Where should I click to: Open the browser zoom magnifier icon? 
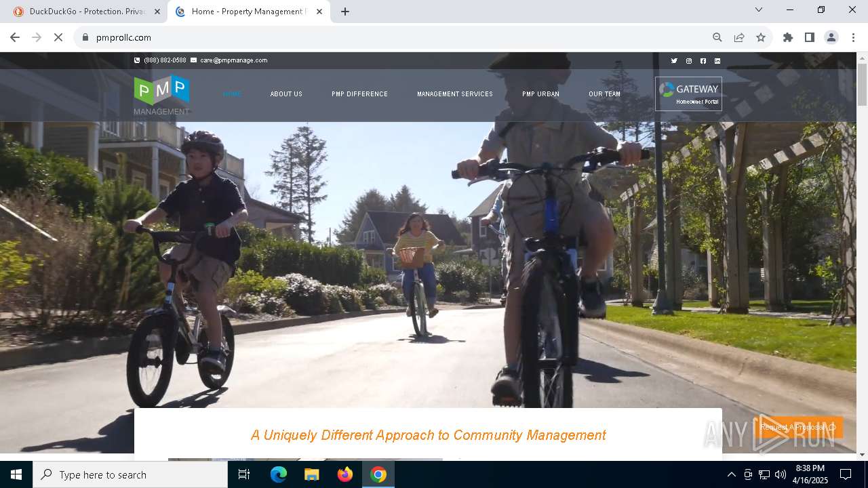(717, 37)
